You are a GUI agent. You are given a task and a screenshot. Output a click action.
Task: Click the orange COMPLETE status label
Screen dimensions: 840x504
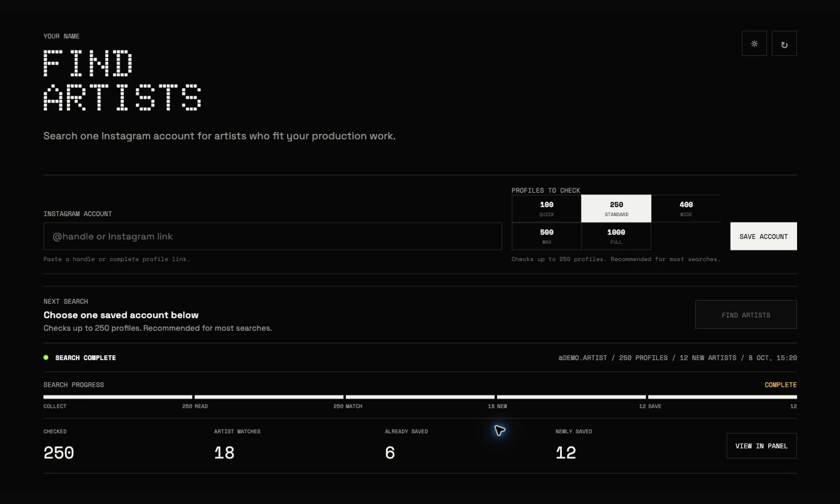pos(781,385)
